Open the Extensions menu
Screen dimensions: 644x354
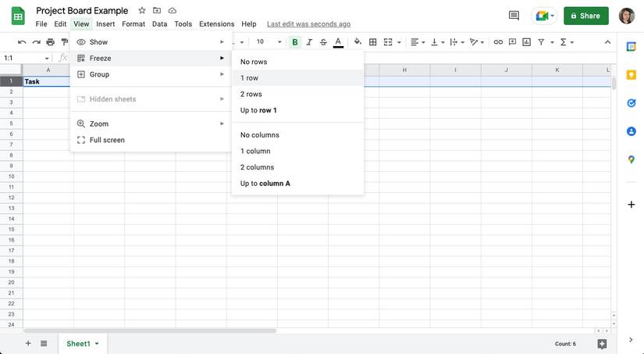click(x=216, y=24)
